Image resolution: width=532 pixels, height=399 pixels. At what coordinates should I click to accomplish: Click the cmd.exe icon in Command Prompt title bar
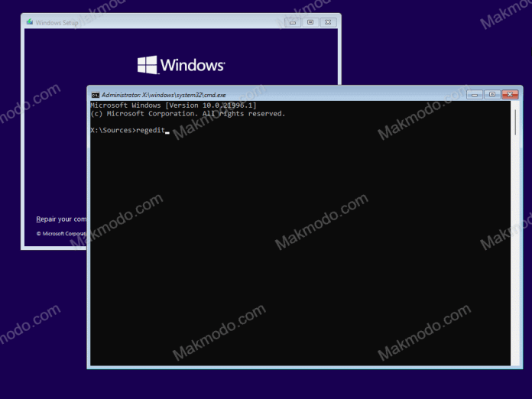(x=96, y=95)
